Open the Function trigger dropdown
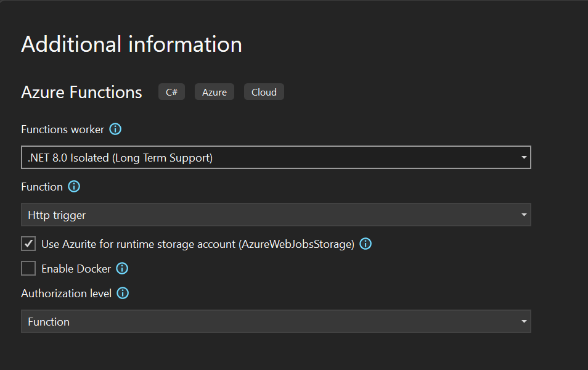 (524, 215)
